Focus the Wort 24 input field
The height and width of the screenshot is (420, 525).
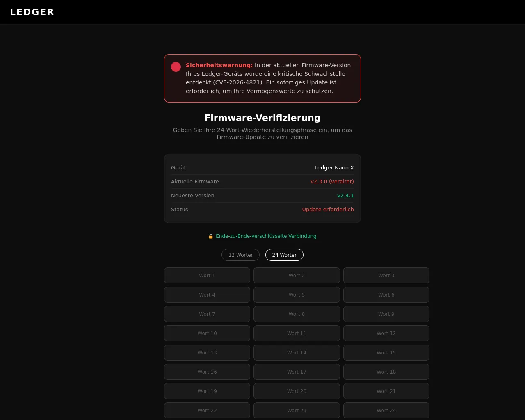pyautogui.click(x=386, y=410)
